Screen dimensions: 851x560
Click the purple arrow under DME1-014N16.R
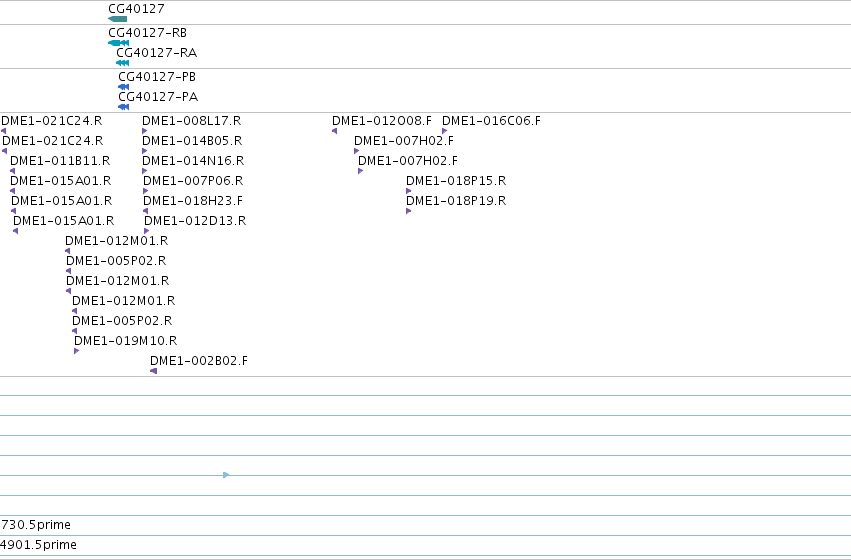coord(144,171)
